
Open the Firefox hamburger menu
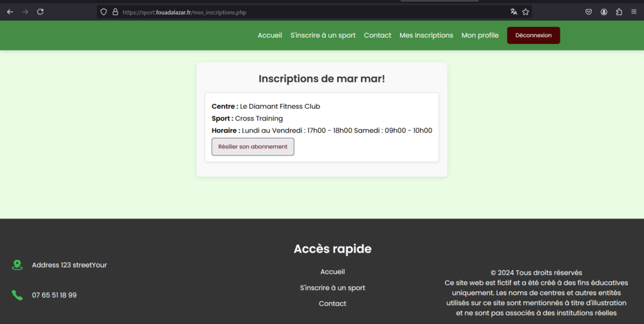tap(634, 12)
